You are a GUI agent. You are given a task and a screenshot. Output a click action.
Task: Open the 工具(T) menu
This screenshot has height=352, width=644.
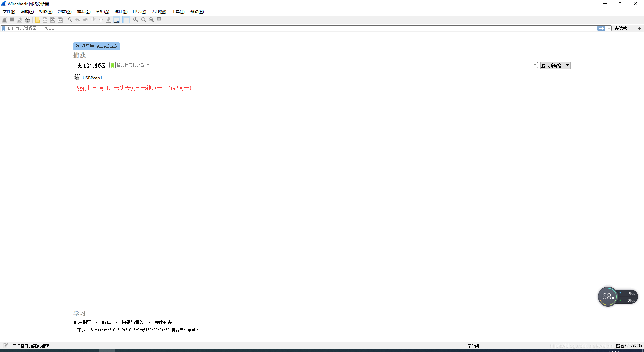click(x=178, y=12)
